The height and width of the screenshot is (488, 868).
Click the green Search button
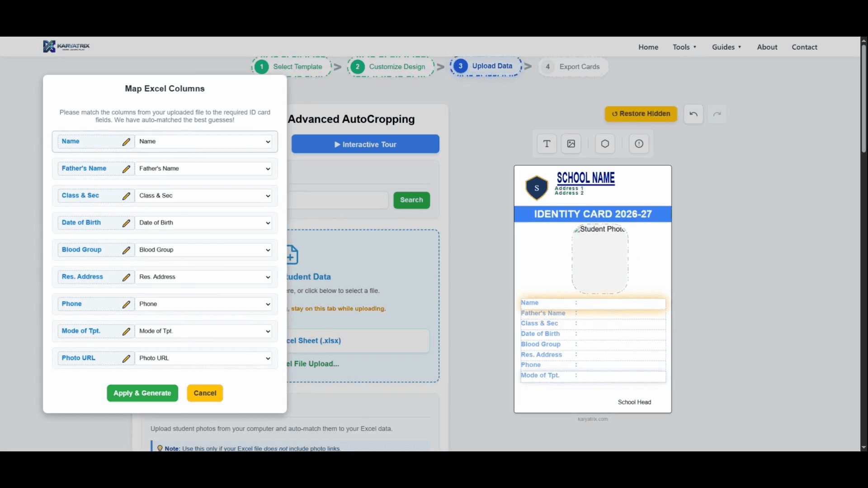tap(411, 200)
